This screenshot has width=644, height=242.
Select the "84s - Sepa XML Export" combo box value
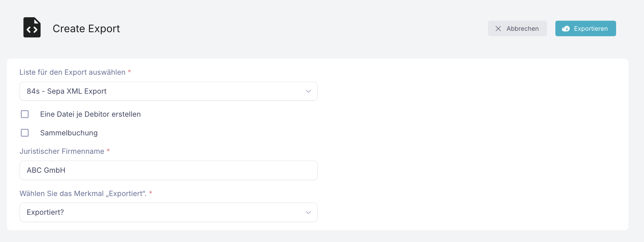click(66, 91)
